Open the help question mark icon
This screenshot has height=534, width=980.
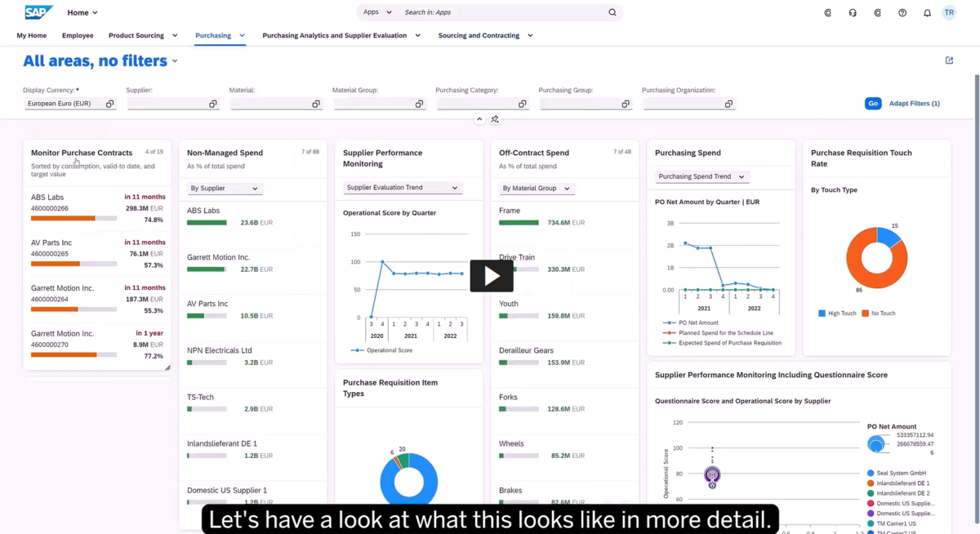click(902, 13)
